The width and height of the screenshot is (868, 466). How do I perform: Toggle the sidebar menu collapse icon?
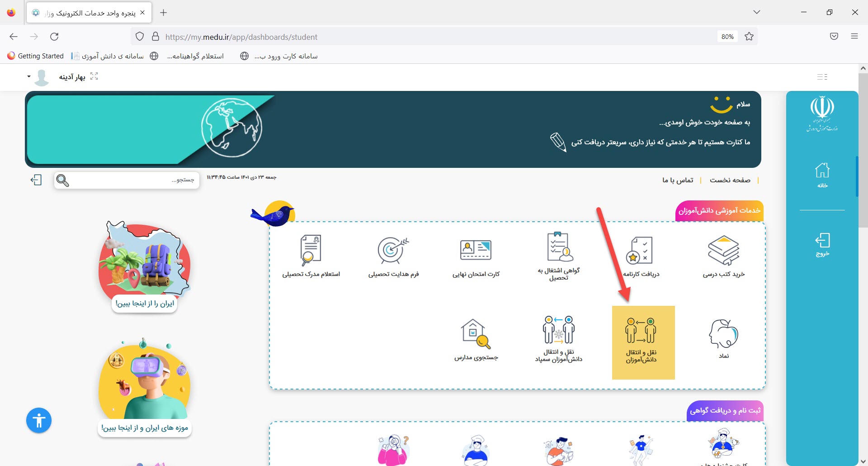click(822, 77)
